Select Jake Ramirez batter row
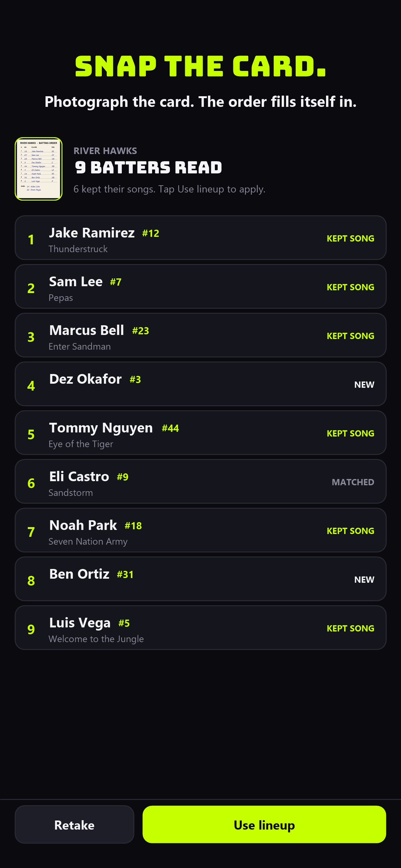Viewport: 401px width, 868px height. click(200, 237)
